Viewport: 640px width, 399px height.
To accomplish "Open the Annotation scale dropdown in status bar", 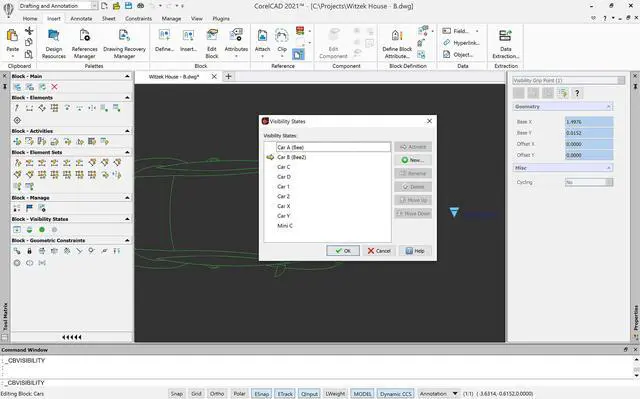I will 455,394.
